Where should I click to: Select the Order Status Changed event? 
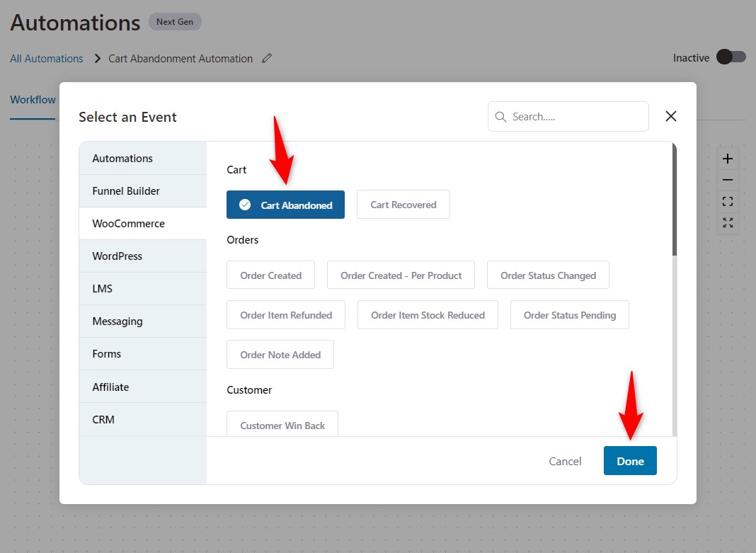(x=548, y=275)
